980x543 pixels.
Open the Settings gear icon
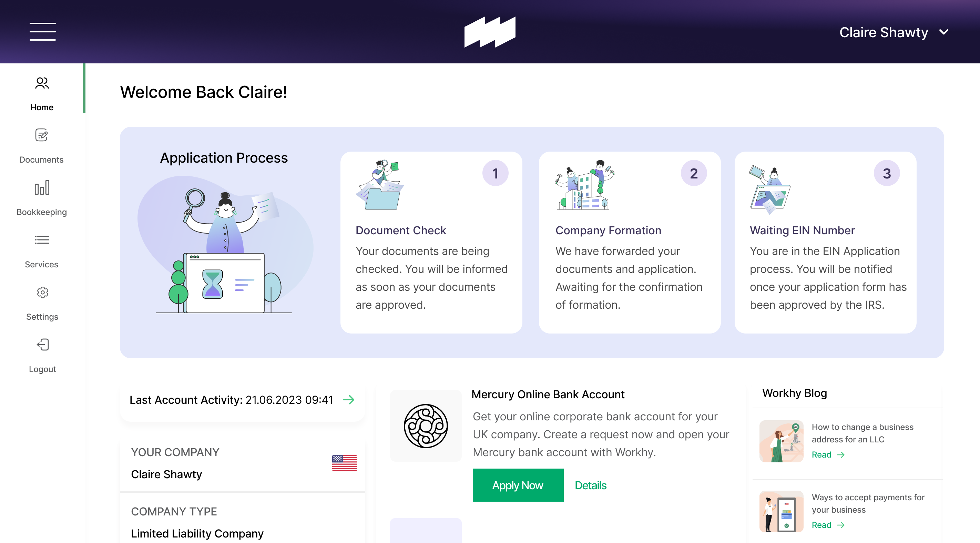42,292
